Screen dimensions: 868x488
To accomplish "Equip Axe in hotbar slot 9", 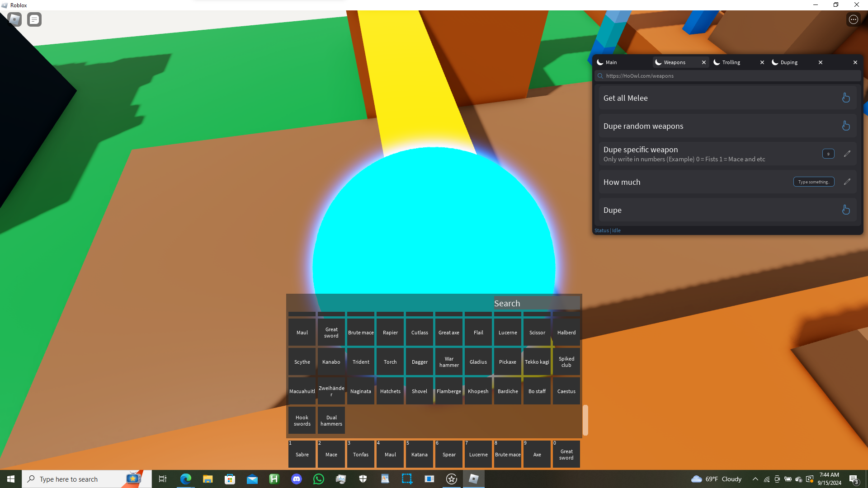I will coord(537,454).
